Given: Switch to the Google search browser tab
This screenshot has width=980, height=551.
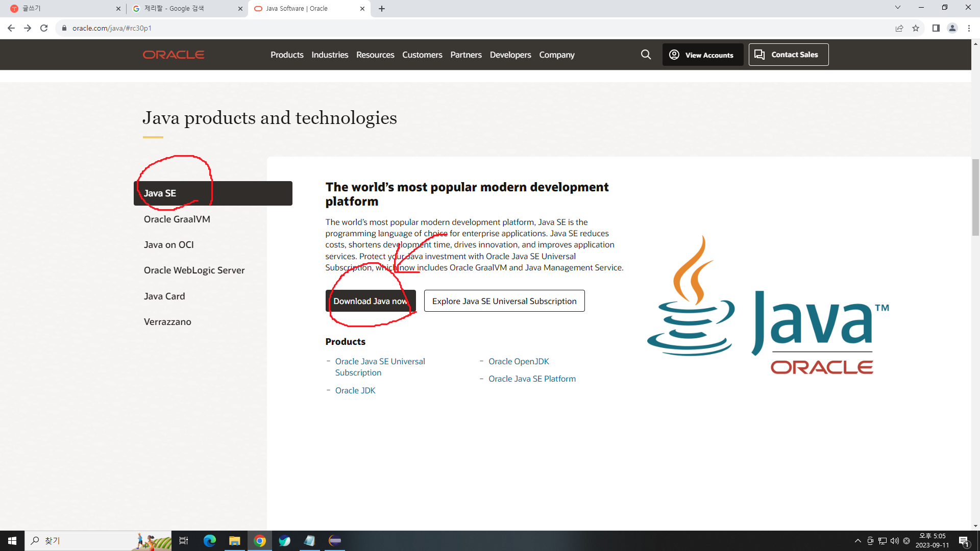Looking at the screenshot, I should coord(186,8).
